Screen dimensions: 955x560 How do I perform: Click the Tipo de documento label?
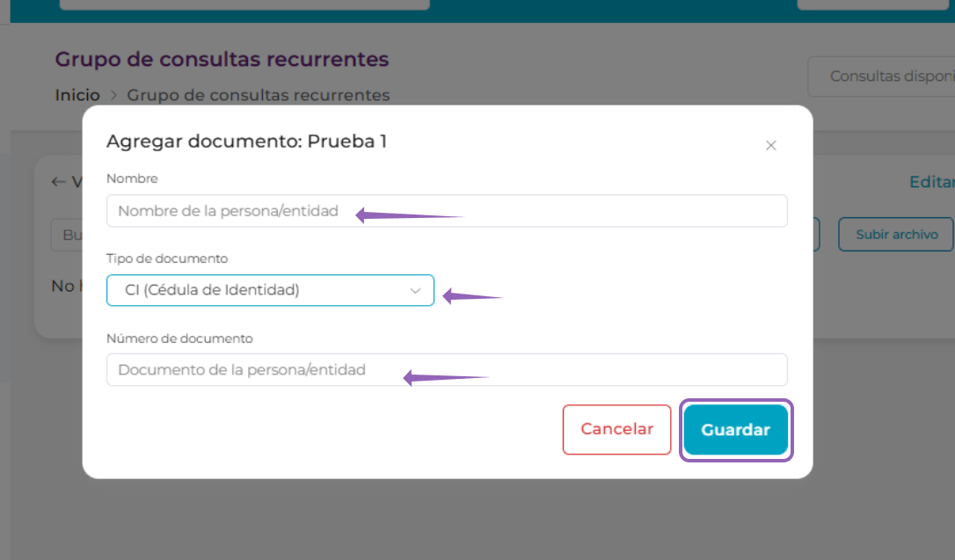[167, 258]
